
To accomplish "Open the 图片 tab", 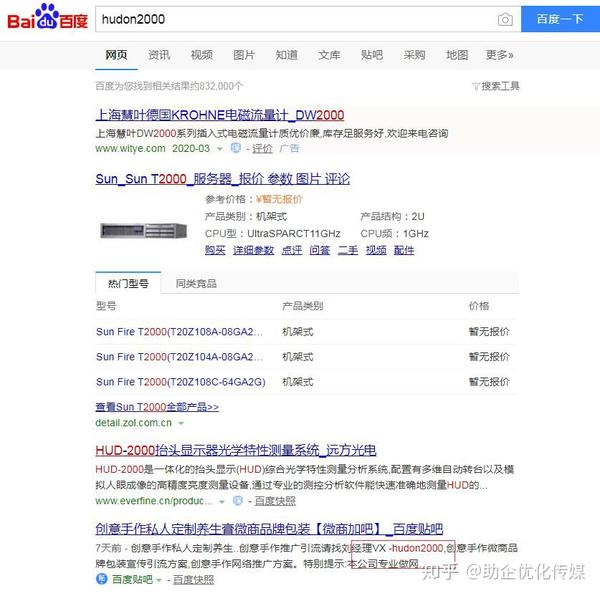I will pyautogui.click(x=244, y=55).
